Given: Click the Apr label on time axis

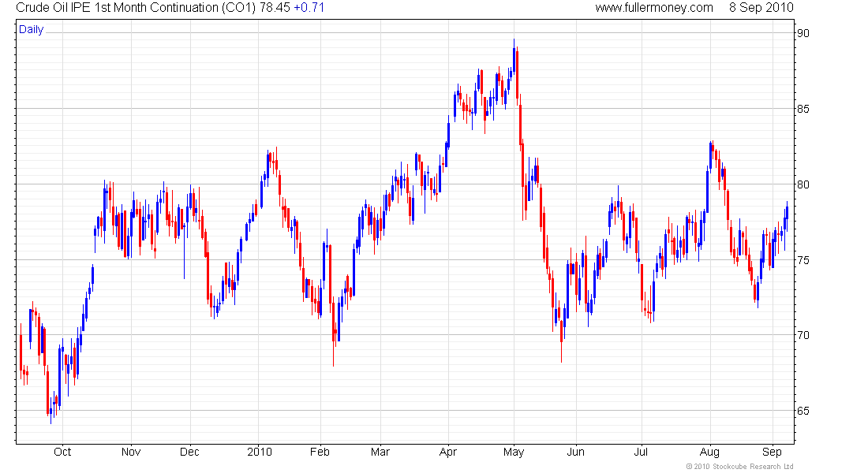Looking at the screenshot, I should pyautogui.click(x=448, y=452).
